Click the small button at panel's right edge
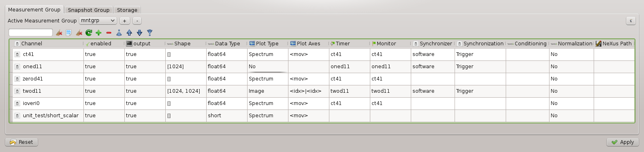This screenshot has height=152, width=644. (x=631, y=20)
